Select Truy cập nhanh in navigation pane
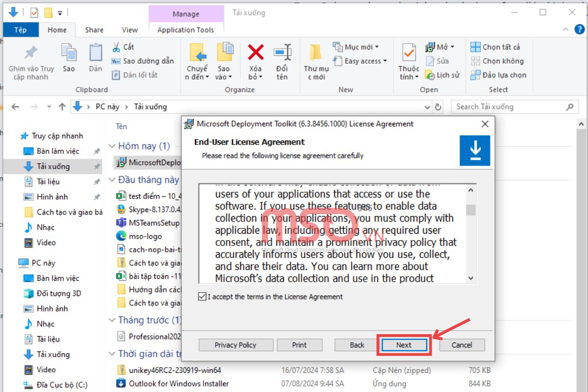588x392 pixels. (57, 136)
